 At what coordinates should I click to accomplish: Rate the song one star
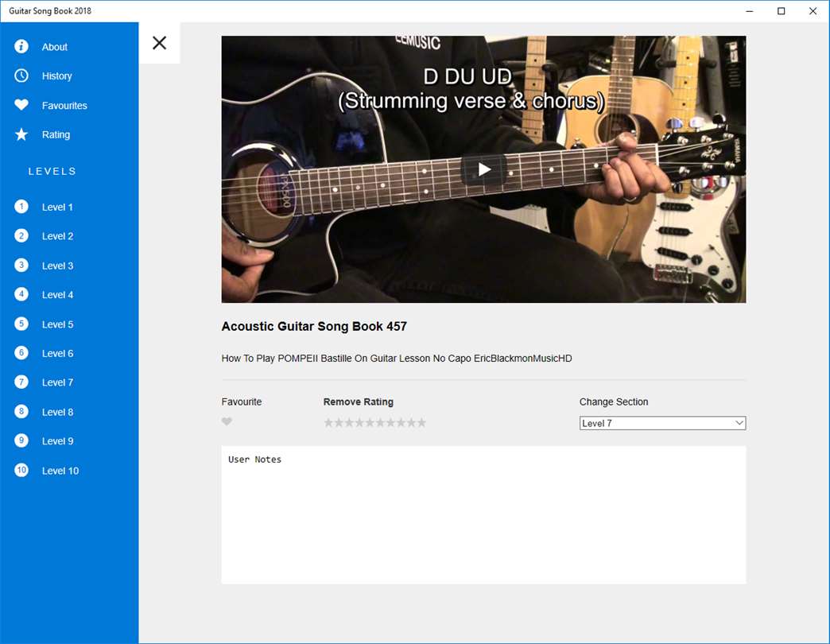coord(328,422)
